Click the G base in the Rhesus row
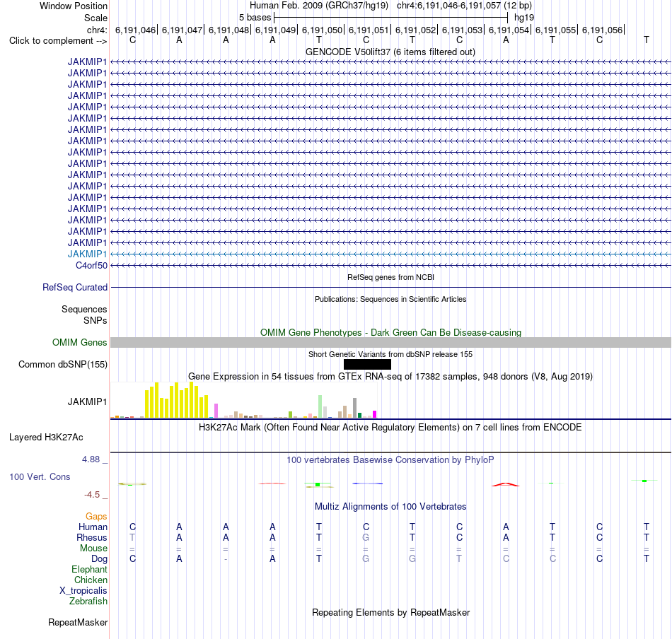This screenshot has height=639, width=672. tap(366, 537)
